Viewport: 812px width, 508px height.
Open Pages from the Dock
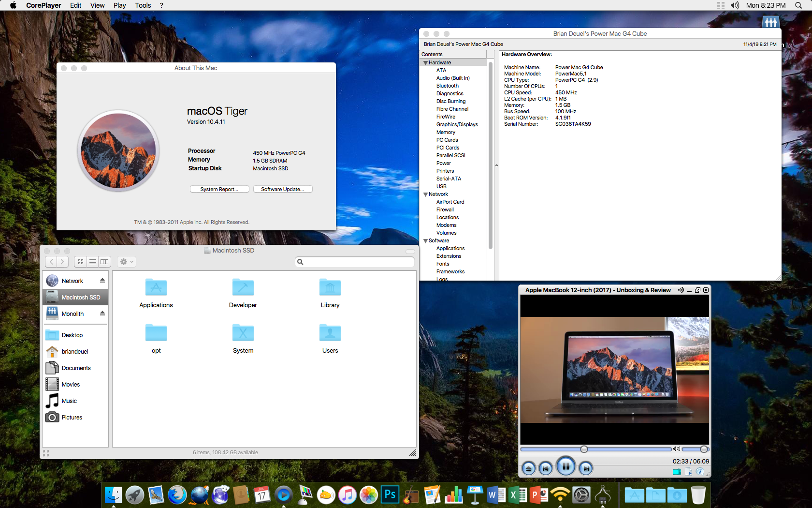432,495
